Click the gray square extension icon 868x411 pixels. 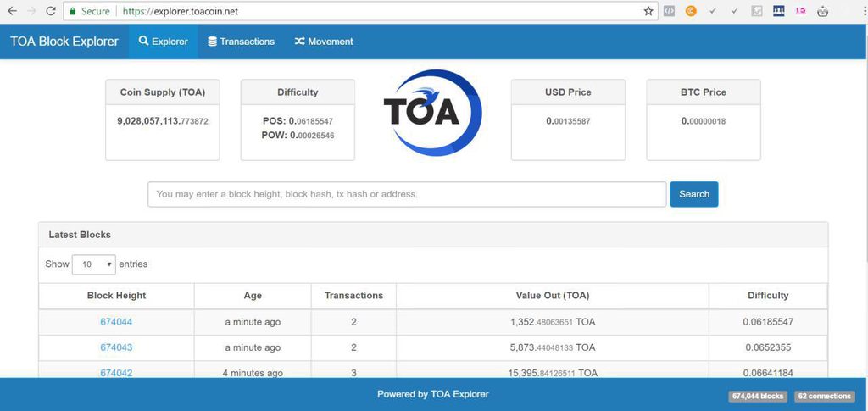(x=757, y=10)
